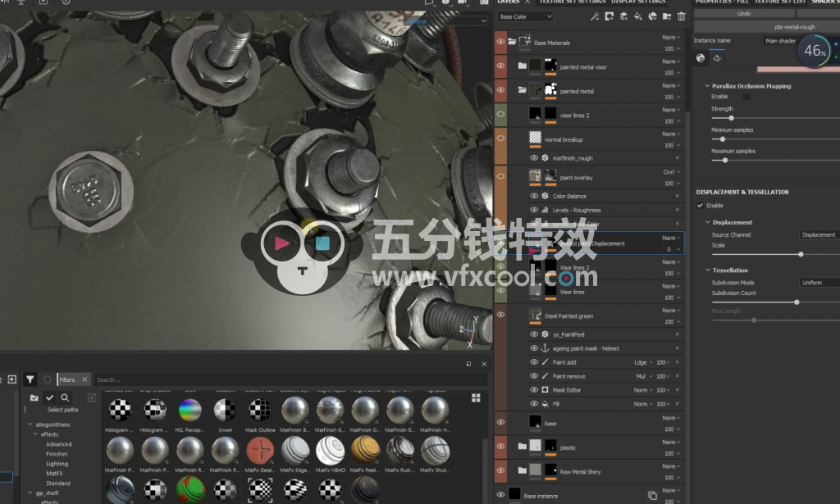Open the shader sphere tab icon

pos(701,58)
